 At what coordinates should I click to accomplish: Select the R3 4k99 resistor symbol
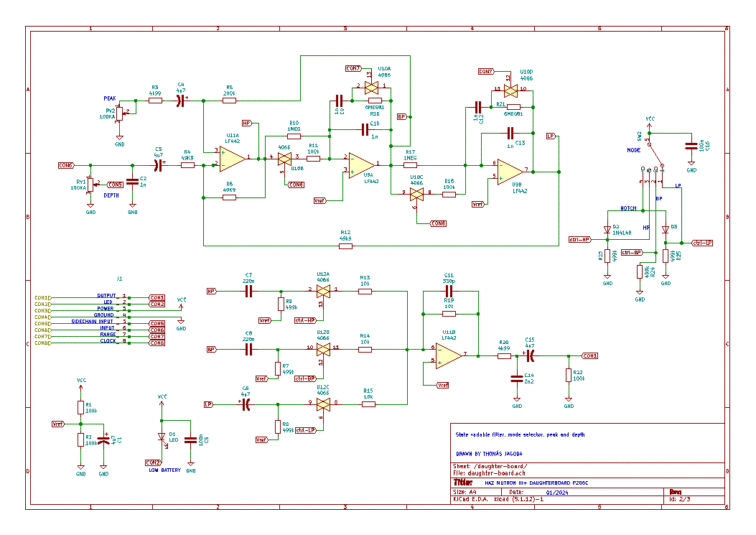pos(155,101)
